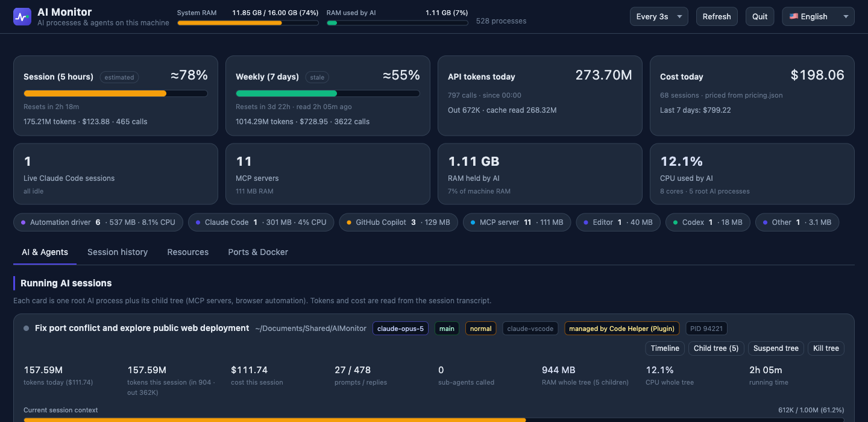Click the 273.70M API tokens value
The width and height of the screenshot is (868, 422).
[x=604, y=75]
